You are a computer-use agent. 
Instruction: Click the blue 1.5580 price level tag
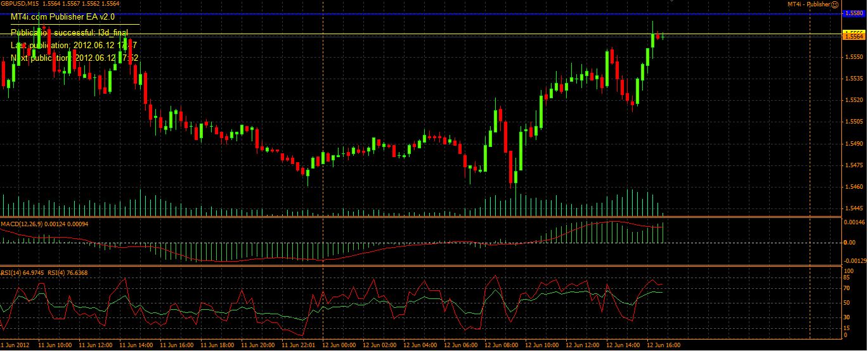click(x=853, y=13)
